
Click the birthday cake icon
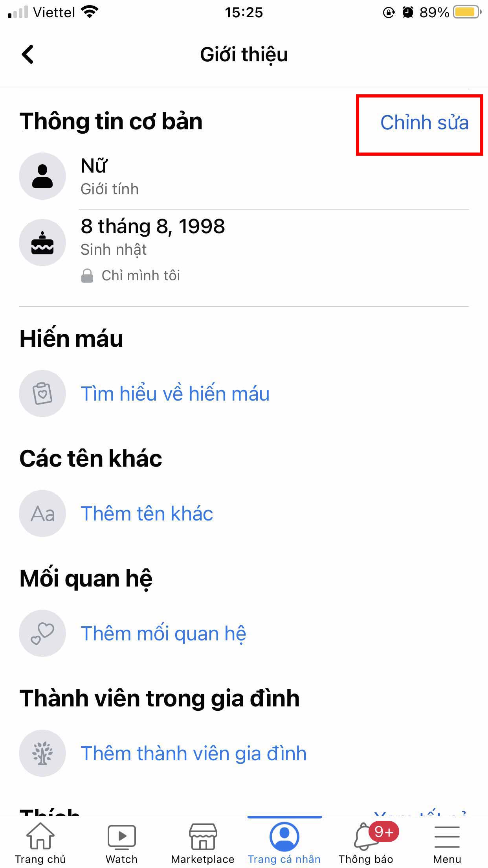42,242
